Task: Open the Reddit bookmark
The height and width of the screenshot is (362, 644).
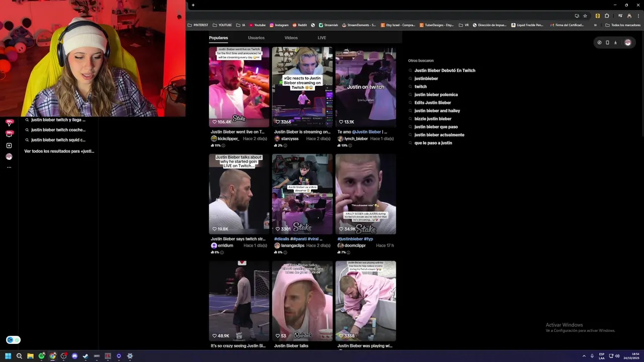Action: tap(299, 25)
